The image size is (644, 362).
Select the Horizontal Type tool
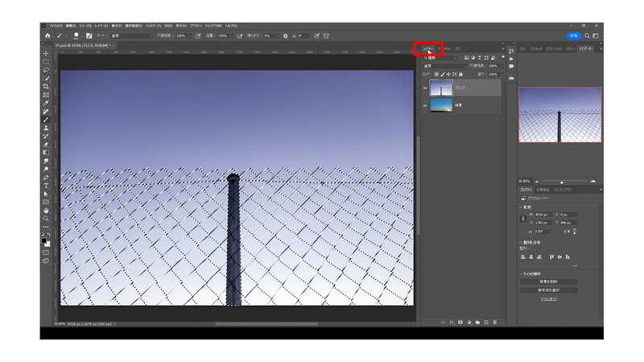point(46,186)
